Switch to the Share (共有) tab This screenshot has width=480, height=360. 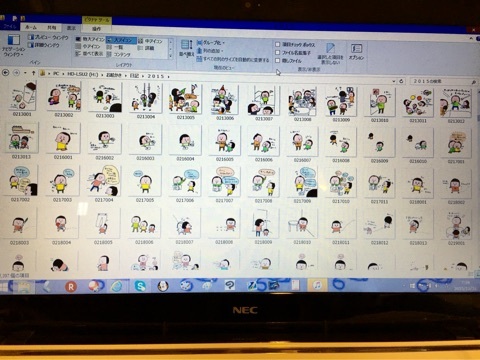tap(52, 28)
